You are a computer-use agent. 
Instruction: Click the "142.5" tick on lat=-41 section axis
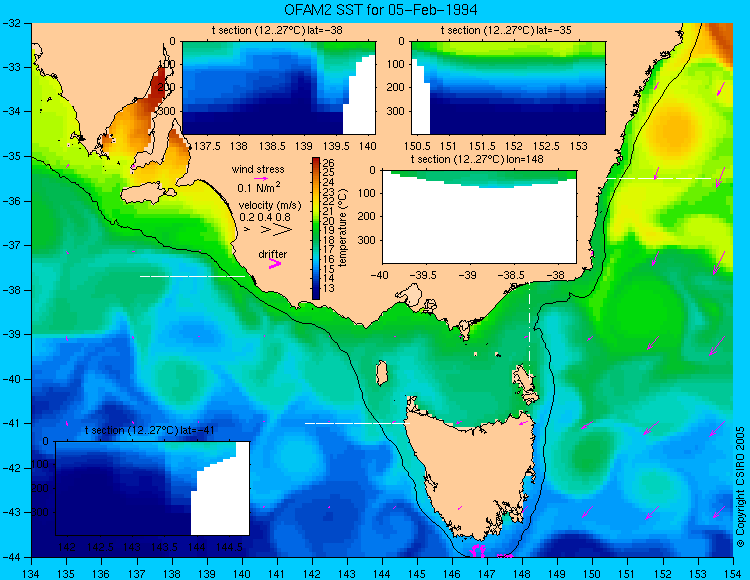[100, 547]
